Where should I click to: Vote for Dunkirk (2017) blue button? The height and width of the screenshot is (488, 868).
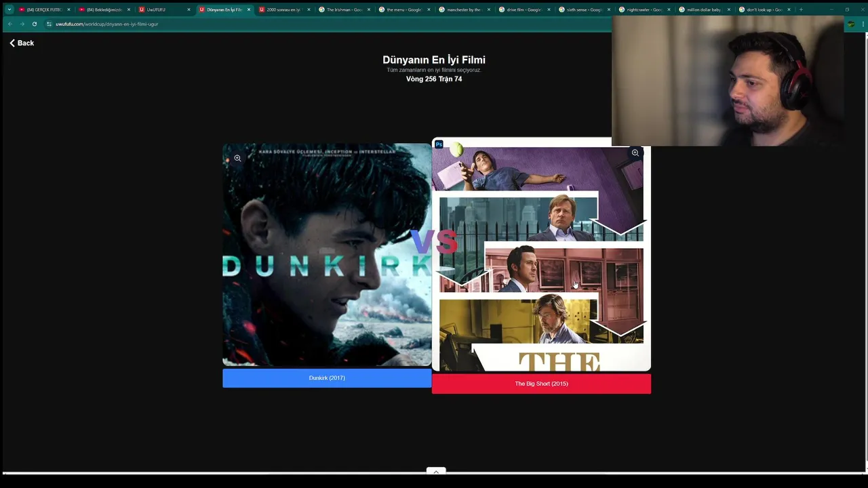(327, 378)
